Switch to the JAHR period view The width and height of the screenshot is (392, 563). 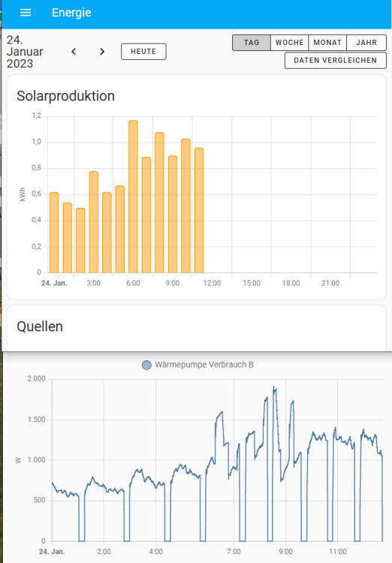click(366, 43)
